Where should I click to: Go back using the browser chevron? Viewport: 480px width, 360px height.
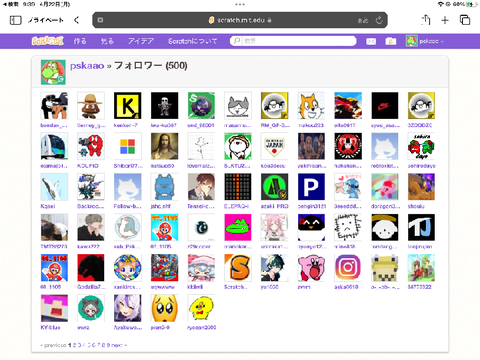click(77, 20)
